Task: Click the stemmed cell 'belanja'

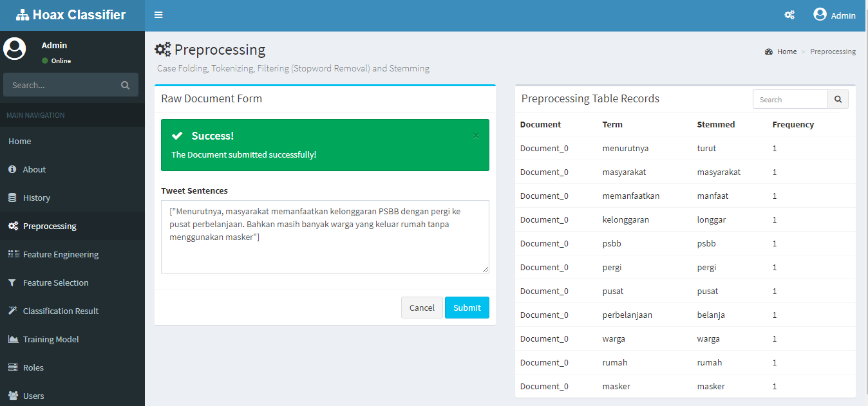Action: (711, 315)
